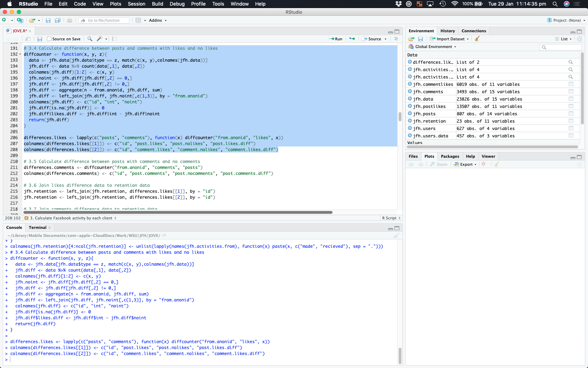This screenshot has height=368, width=588.
Task: Click the Run button
Action: pos(336,39)
